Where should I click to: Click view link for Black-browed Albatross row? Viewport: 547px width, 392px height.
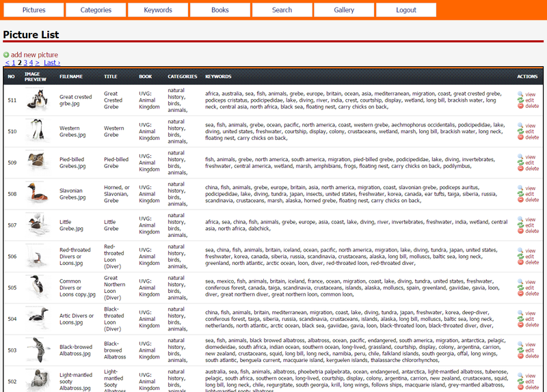(531, 345)
